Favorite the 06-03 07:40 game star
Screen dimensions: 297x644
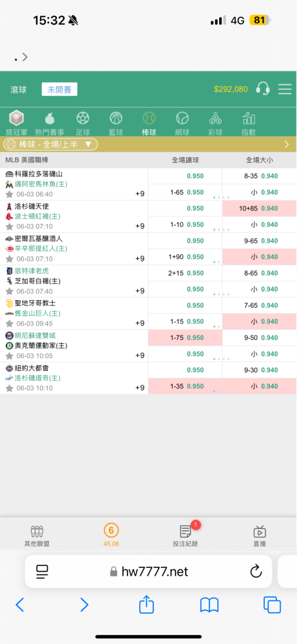tap(10, 291)
